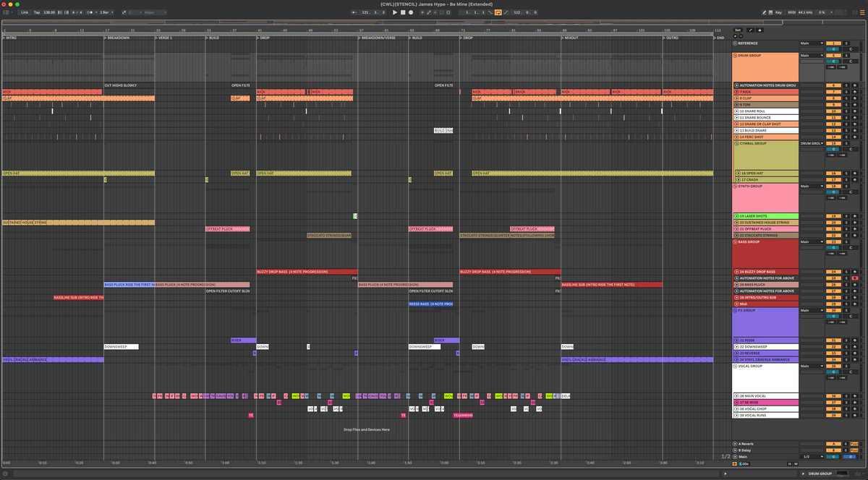Enter MIDI mapping mode
This screenshot has width=868, height=480.
[x=792, y=12]
